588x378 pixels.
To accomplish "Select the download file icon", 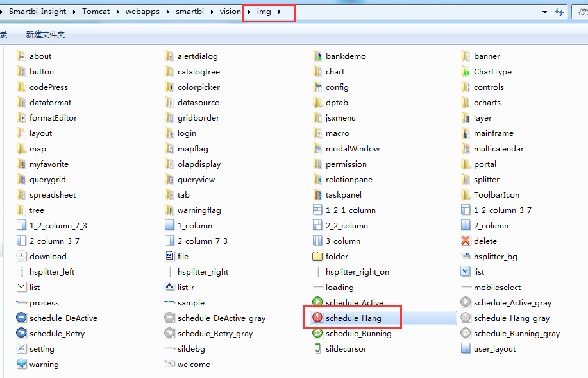I will pos(21,256).
